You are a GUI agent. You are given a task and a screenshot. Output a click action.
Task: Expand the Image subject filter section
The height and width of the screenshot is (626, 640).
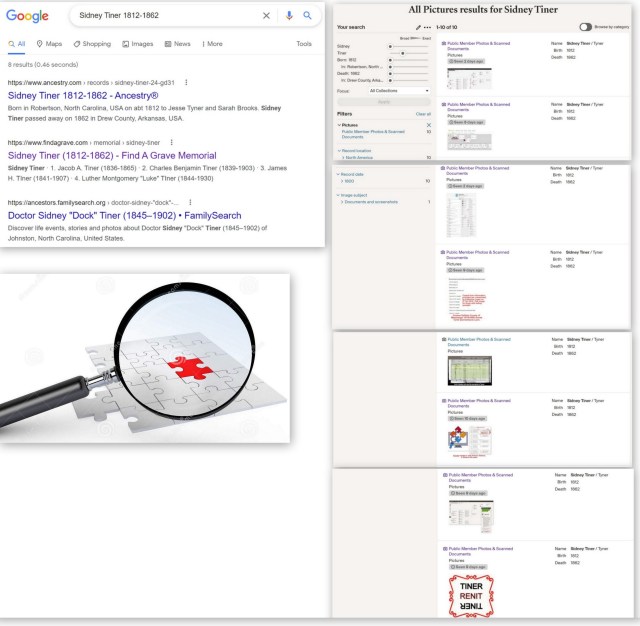pyautogui.click(x=339, y=196)
